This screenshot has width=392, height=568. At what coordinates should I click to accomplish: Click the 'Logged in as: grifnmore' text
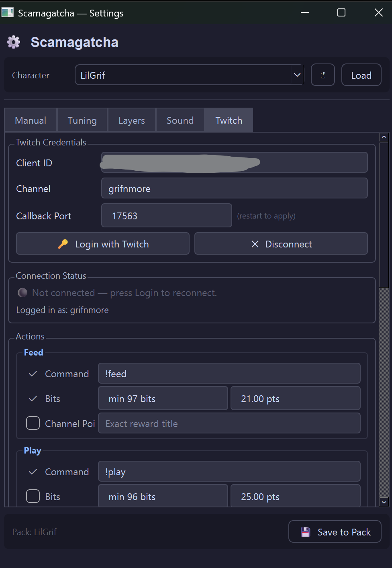tap(62, 310)
